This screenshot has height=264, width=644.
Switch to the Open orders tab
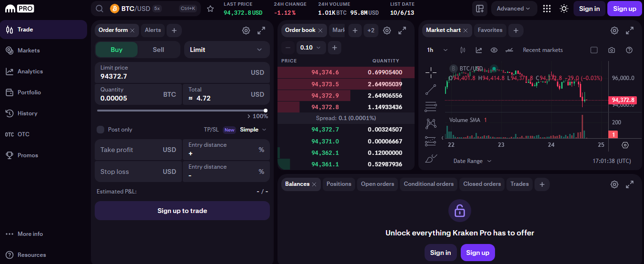pos(377,184)
